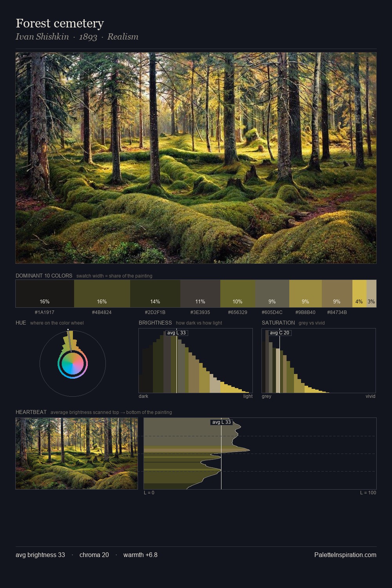Click the #1A1917 near-black color swatch
Screen dimensions: 392x588
click(45, 294)
